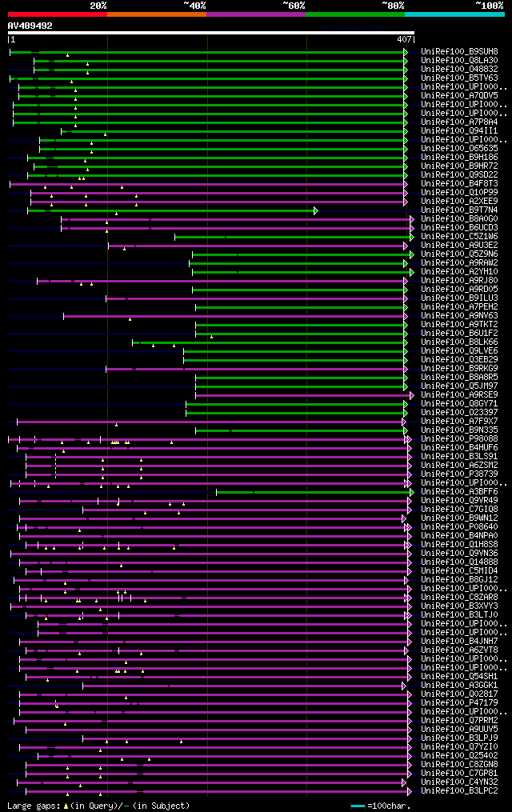512x812 pixels.
Task: Open hit UniRef100_A9RSE9
Action: [459, 395]
